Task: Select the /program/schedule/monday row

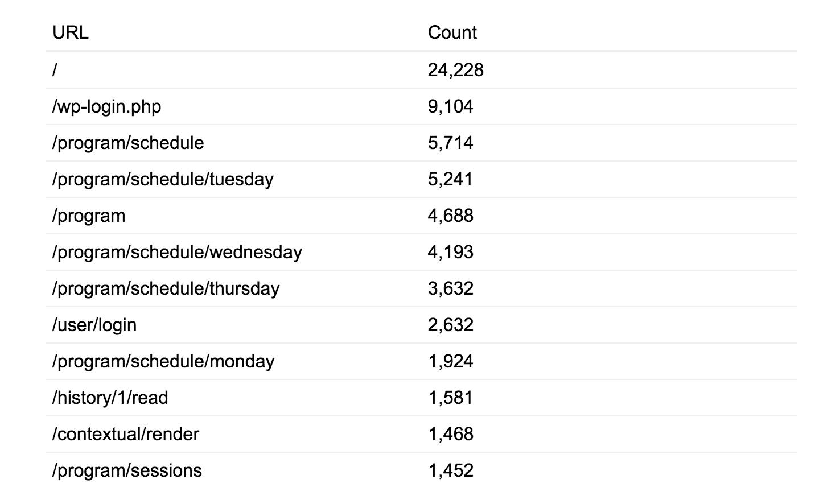Action: coord(163,361)
